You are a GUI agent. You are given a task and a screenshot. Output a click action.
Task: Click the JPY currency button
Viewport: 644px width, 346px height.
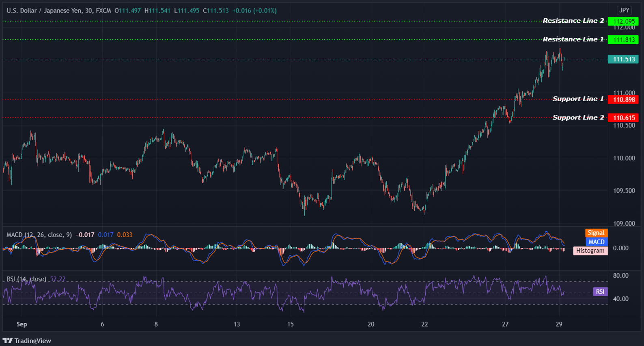tap(624, 10)
